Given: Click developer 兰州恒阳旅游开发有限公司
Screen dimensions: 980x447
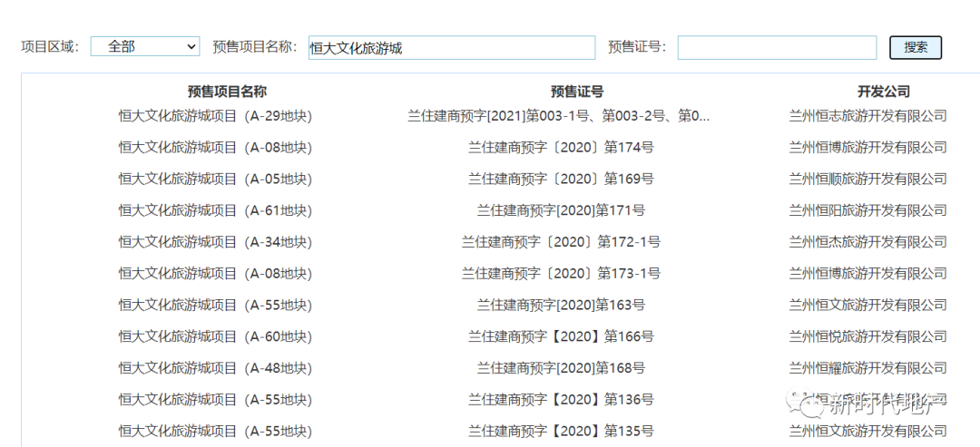Looking at the screenshot, I should [x=867, y=209].
